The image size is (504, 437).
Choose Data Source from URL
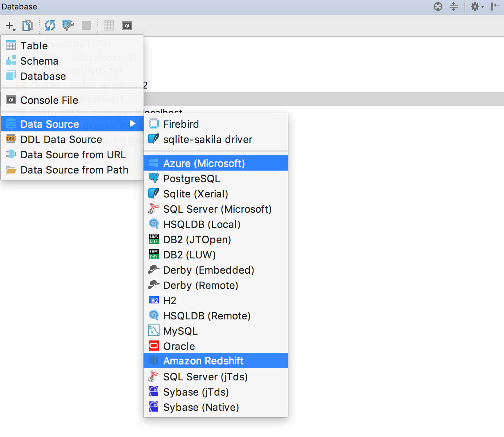(x=72, y=155)
